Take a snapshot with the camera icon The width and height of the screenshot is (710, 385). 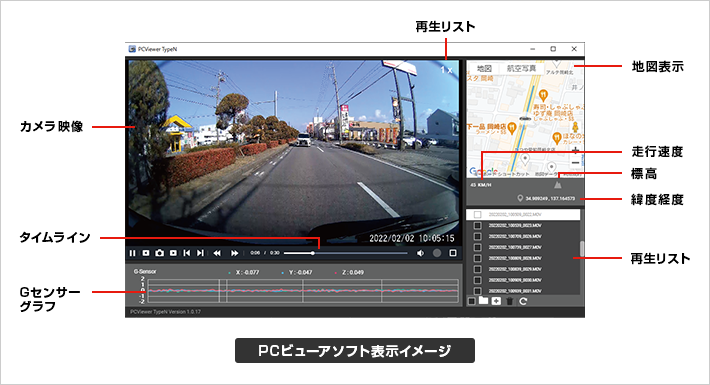pyautogui.click(x=159, y=253)
